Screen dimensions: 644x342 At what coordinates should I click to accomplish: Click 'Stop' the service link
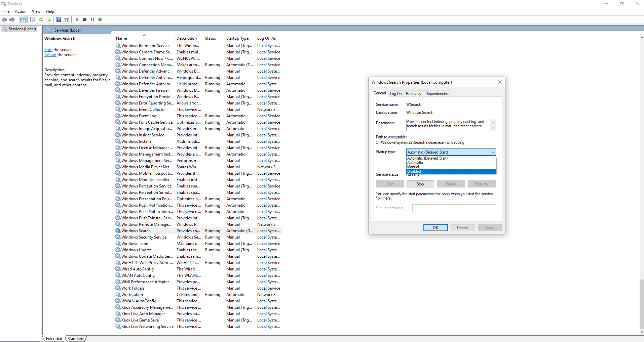[48, 50]
